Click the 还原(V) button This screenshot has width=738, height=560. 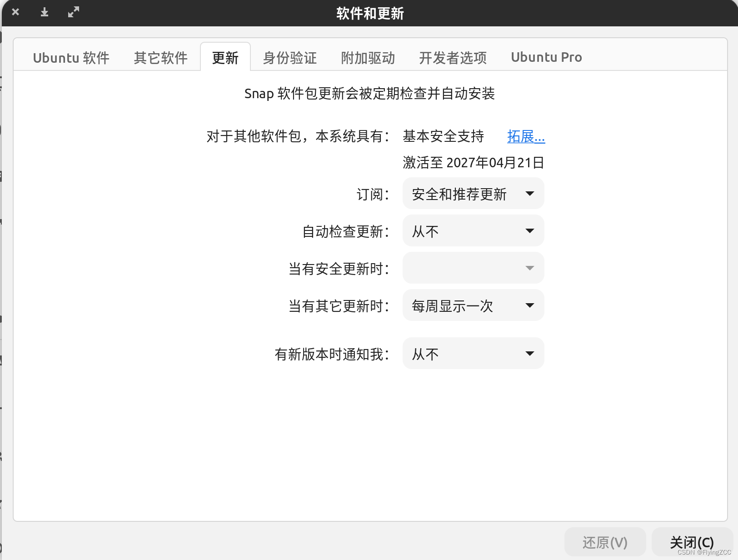(605, 542)
